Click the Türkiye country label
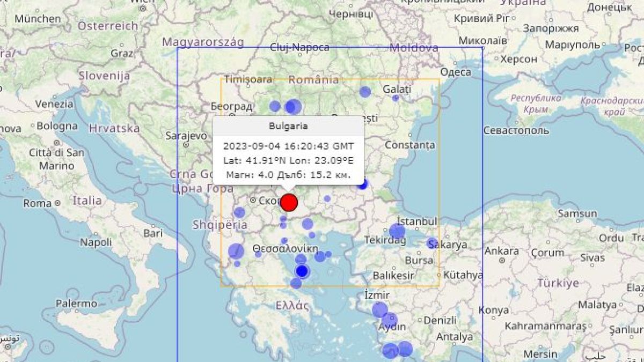The width and height of the screenshot is (644, 362). tap(558, 283)
